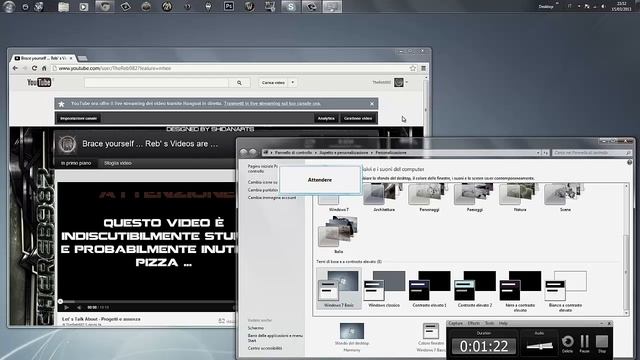Select the Natura theme
The width and height of the screenshot is (640, 360).
(x=520, y=198)
